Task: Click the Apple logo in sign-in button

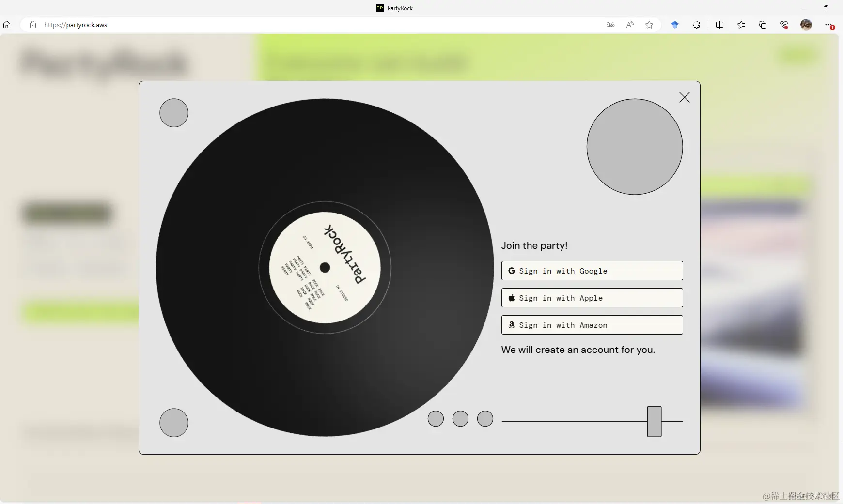Action: pyautogui.click(x=512, y=298)
